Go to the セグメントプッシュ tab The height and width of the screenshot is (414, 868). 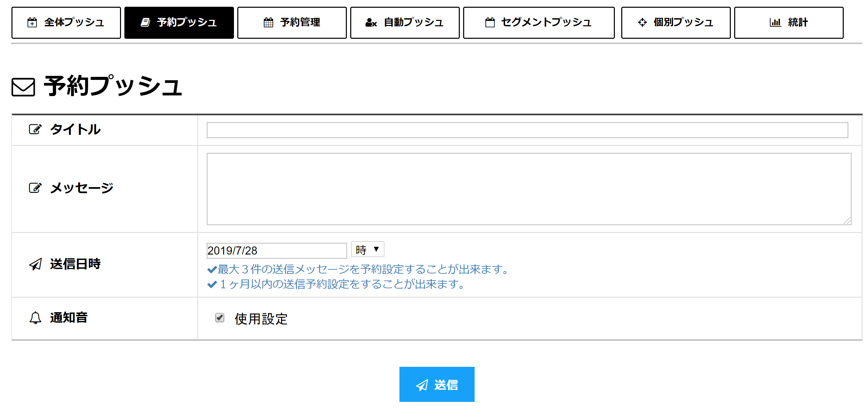pyautogui.click(x=539, y=23)
